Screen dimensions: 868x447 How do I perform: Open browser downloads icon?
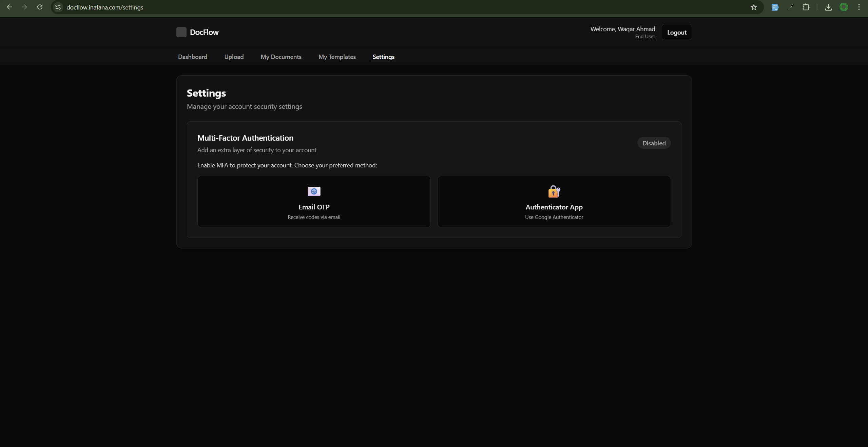tap(828, 7)
